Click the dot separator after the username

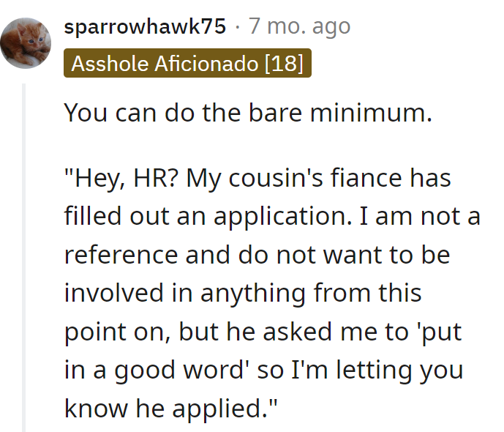(x=238, y=27)
